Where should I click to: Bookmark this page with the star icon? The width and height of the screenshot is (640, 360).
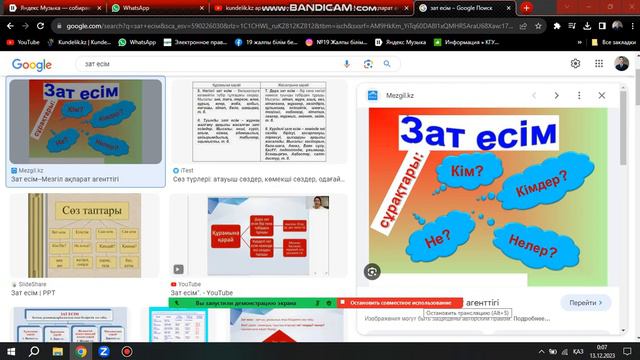click(x=538, y=26)
